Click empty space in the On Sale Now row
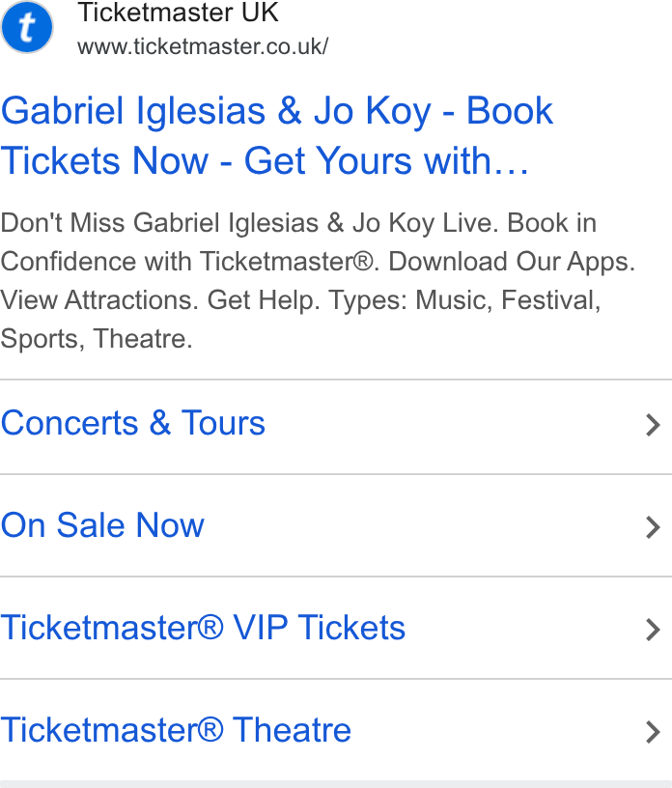 [x=422, y=525]
